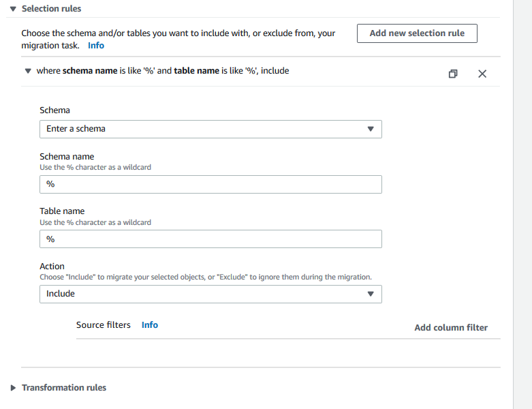Open Info link beside migration task text
The height and width of the screenshot is (409, 532).
96,46
